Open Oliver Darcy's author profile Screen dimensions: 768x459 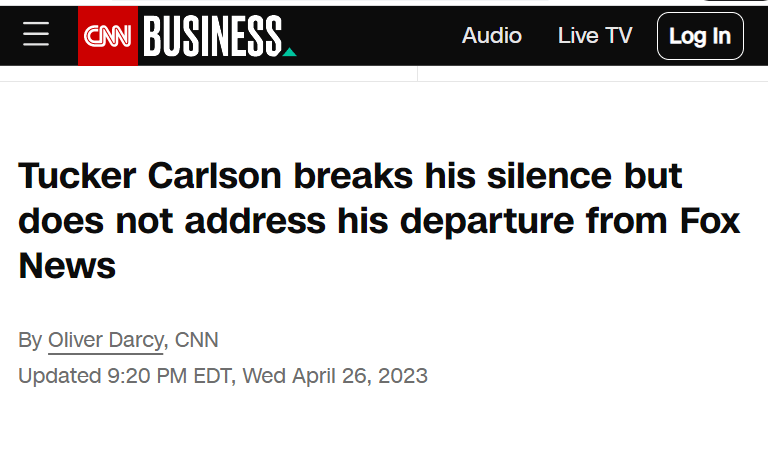(x=105, y=340)
